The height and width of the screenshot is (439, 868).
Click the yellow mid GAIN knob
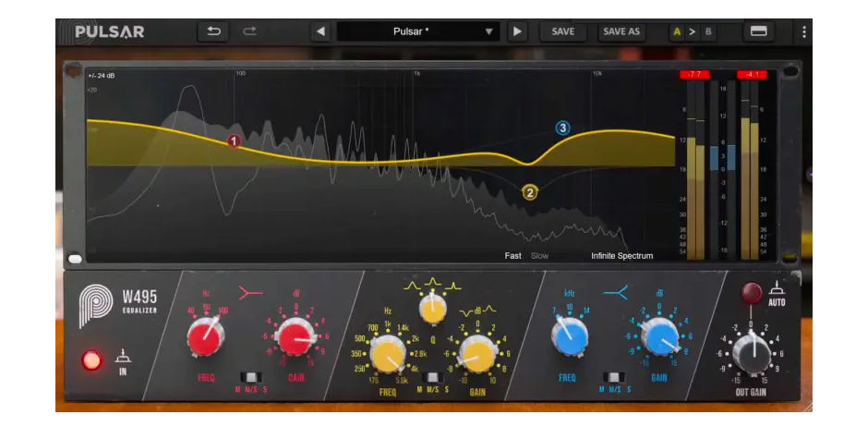[x=477, y=354]
